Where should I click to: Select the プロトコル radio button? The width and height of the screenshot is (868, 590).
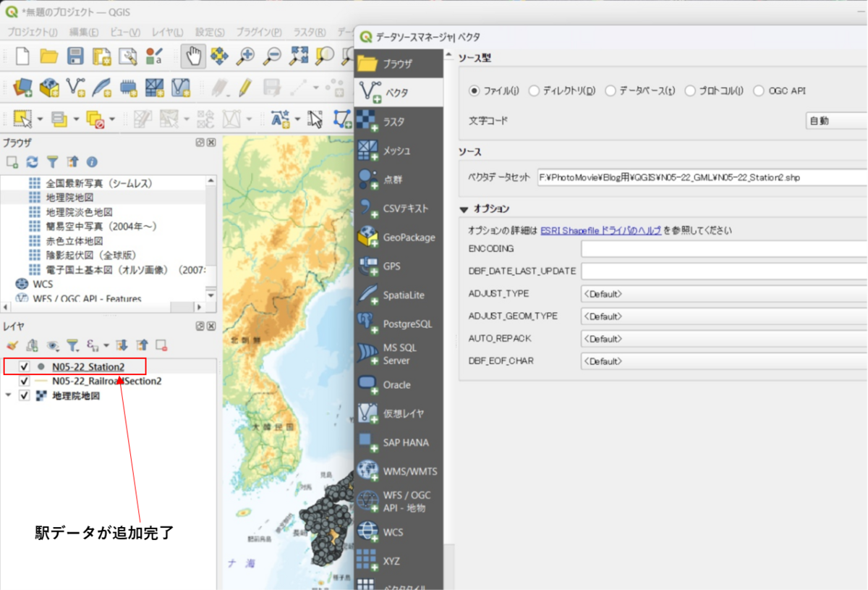pyautogui.click(x=690, y=91)
